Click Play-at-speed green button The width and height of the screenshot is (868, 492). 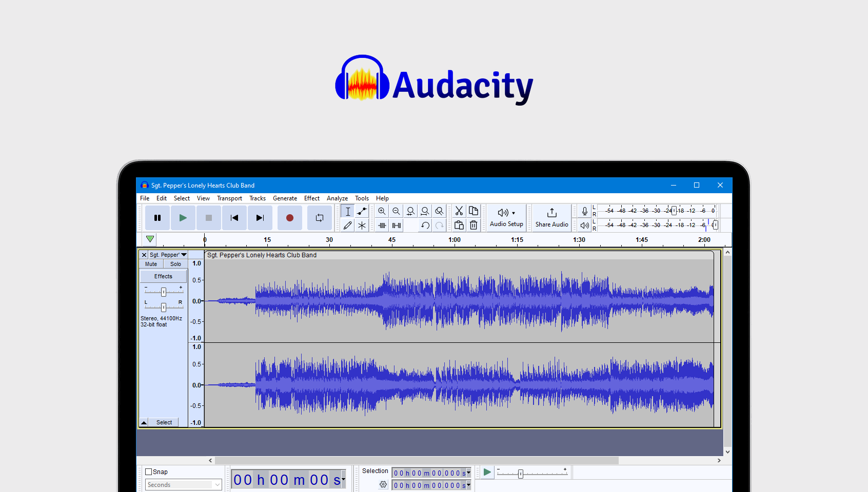[487, 472]
